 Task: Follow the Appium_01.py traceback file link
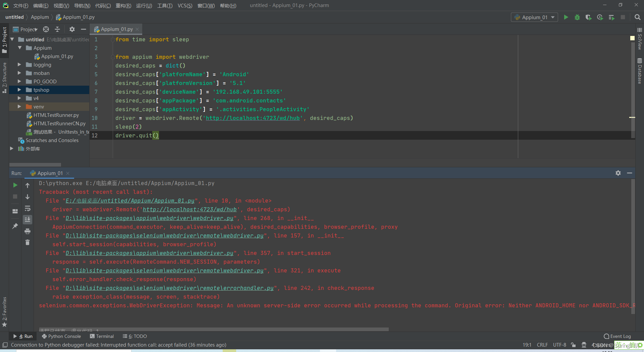[130, 201]
